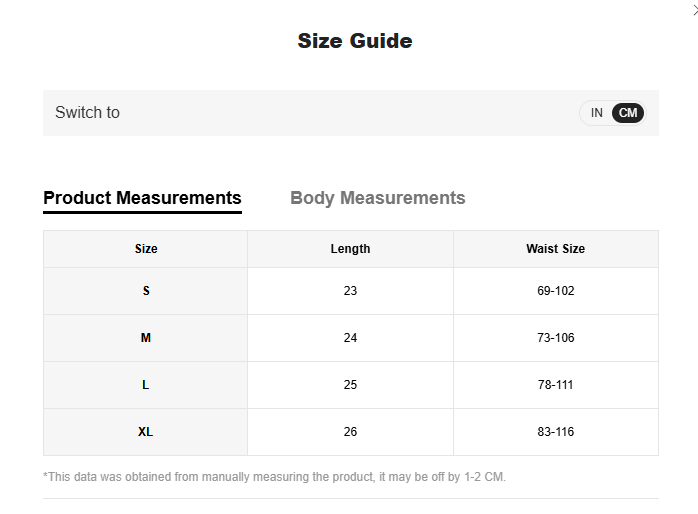Click waist size value 83-116

coord(555,432)
